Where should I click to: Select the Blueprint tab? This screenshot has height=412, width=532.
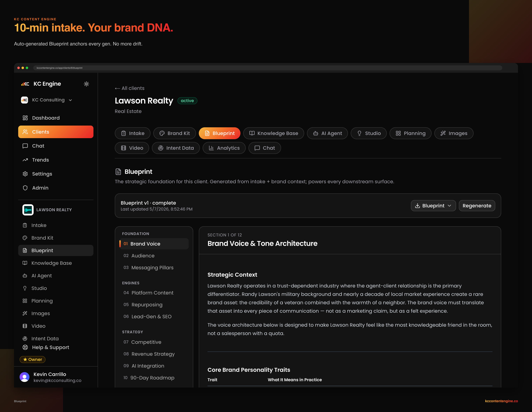click(219, 133)
